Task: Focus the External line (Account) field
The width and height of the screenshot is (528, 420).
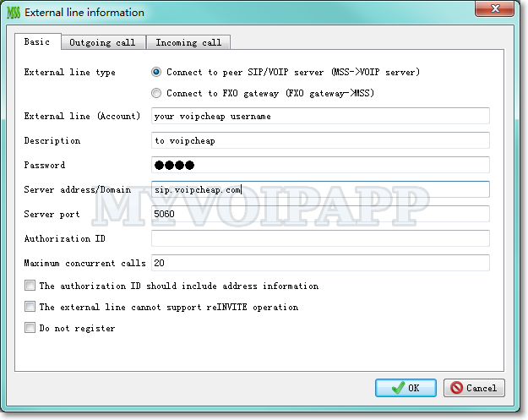Action: (x=320, y=116)
